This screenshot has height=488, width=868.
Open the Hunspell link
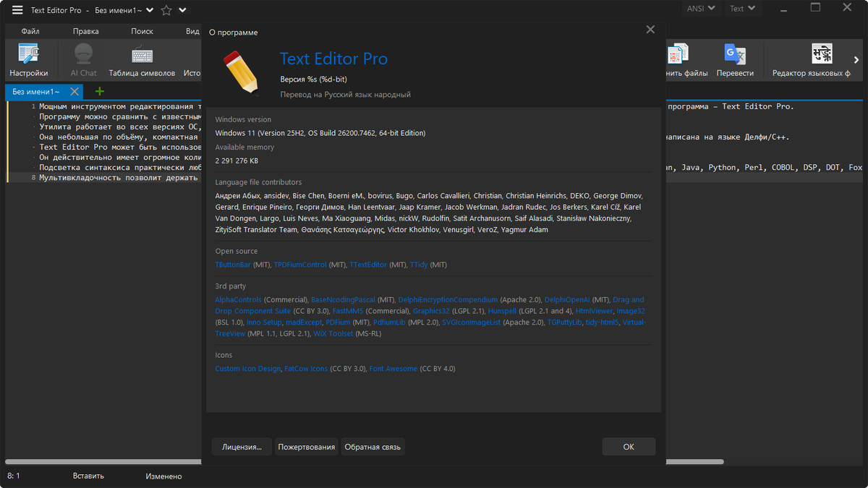tap(502, 311)
